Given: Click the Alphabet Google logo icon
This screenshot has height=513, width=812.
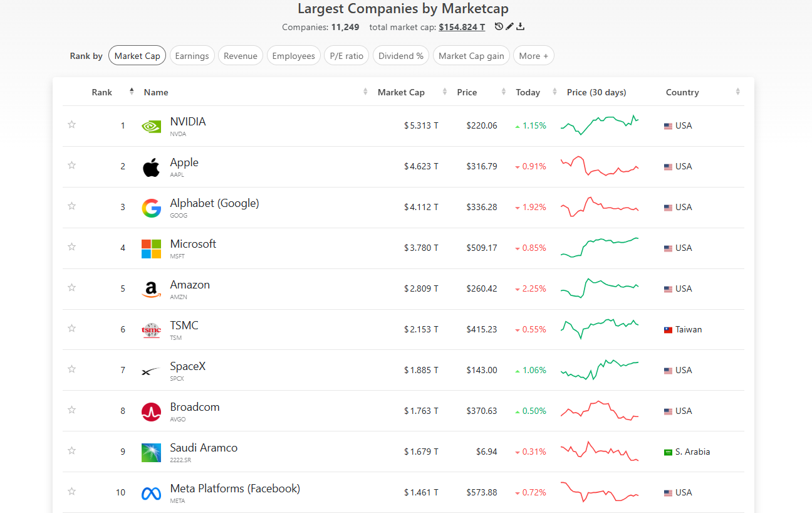Looking at the screenshot, I should tap(151, 208).
